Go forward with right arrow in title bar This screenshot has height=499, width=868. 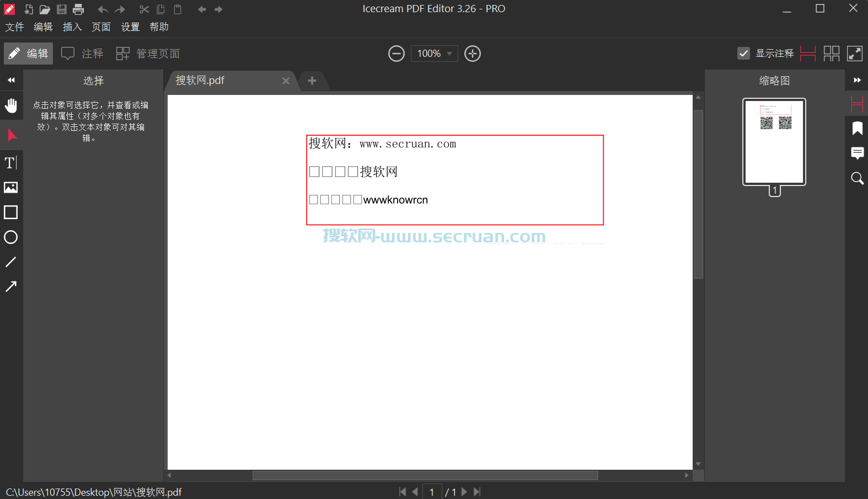click(x=218, y=9)
